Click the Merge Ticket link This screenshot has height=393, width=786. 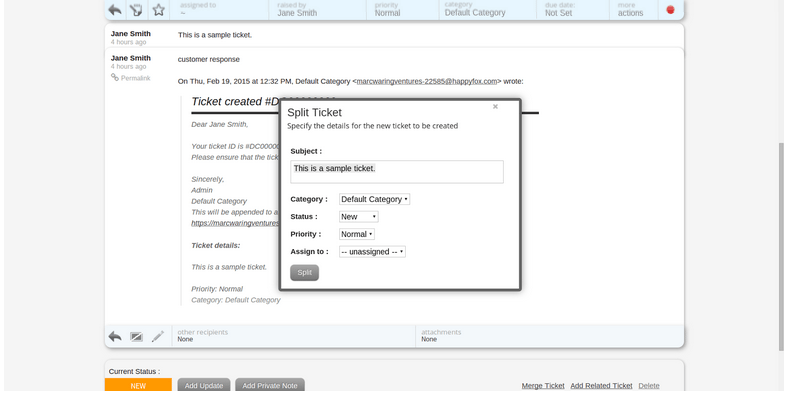(543, 385)
